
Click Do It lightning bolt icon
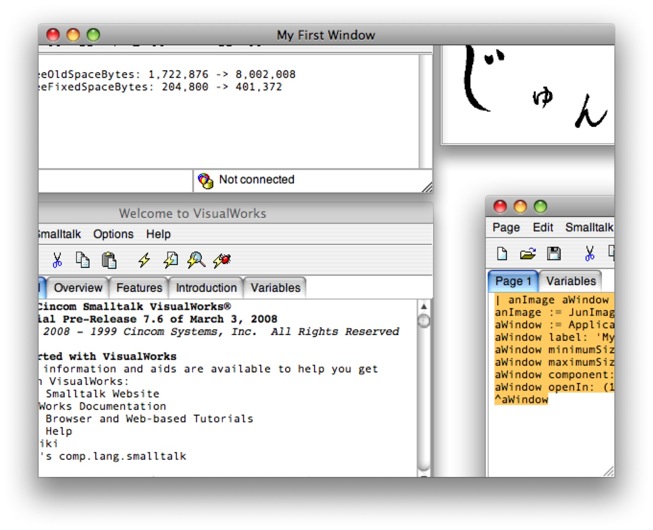pyautogui.click(x=144, y=260)
